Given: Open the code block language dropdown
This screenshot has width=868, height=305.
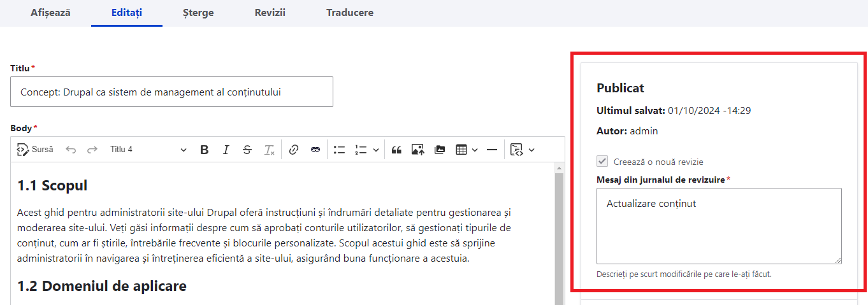Looking at the screenshot, I should click(532, 150).
